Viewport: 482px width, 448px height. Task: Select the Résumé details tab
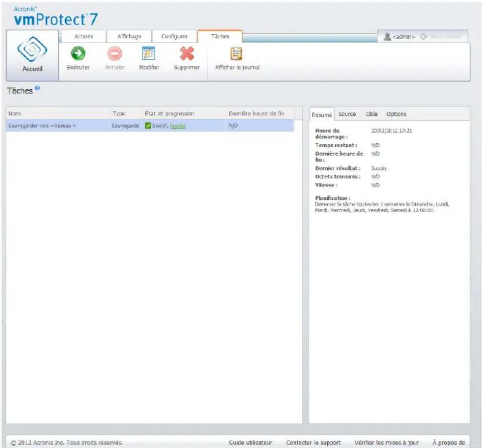point(322,115)
